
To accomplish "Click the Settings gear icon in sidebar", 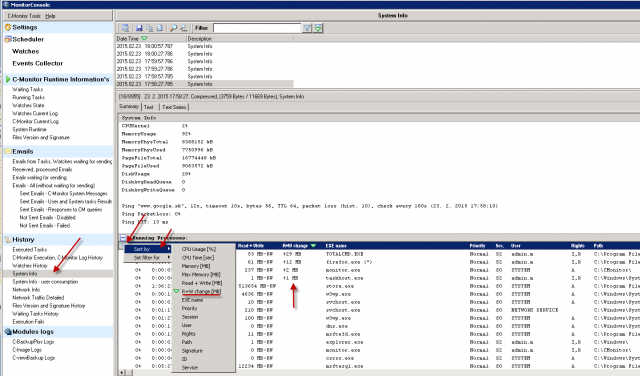I will pos(8,27).
